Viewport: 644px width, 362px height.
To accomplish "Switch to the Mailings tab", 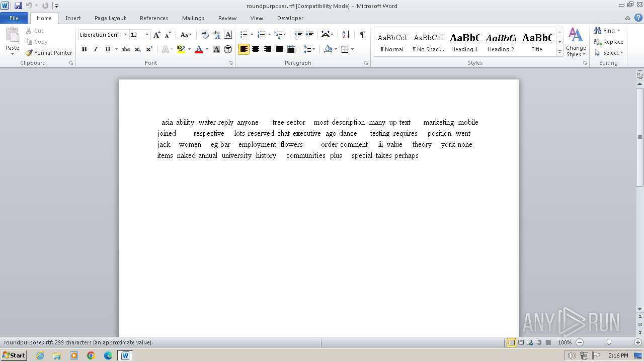I will click(x=193, y=18).
